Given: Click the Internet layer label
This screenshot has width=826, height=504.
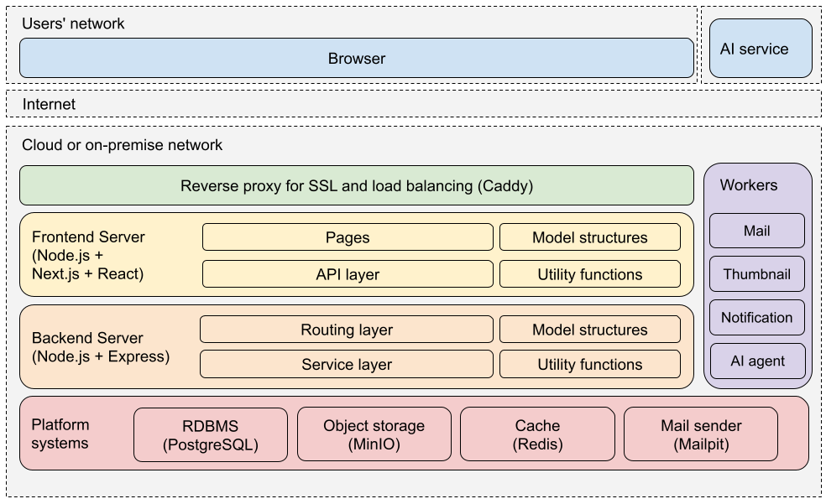Looking at the screenshot, I should coord(49,104).
